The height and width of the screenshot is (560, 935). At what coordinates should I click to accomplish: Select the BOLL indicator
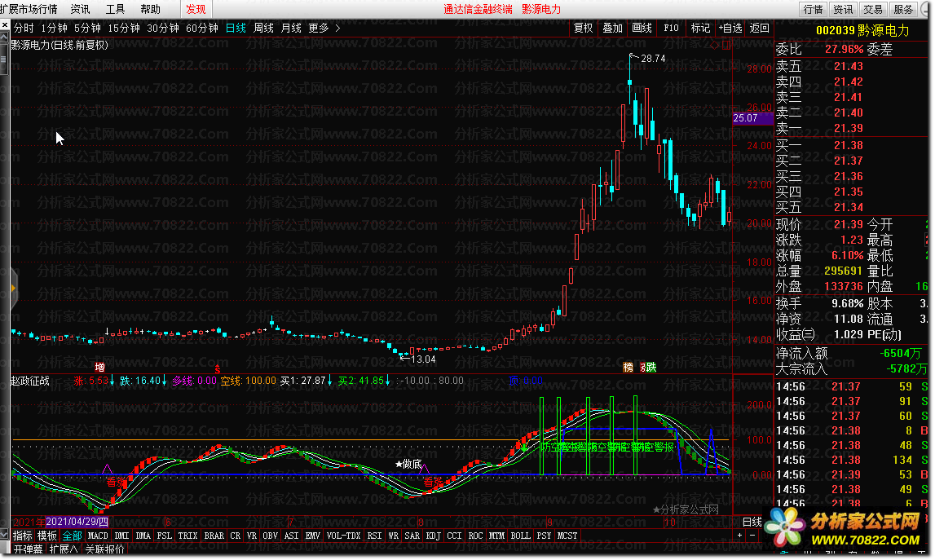coord(521,536)
